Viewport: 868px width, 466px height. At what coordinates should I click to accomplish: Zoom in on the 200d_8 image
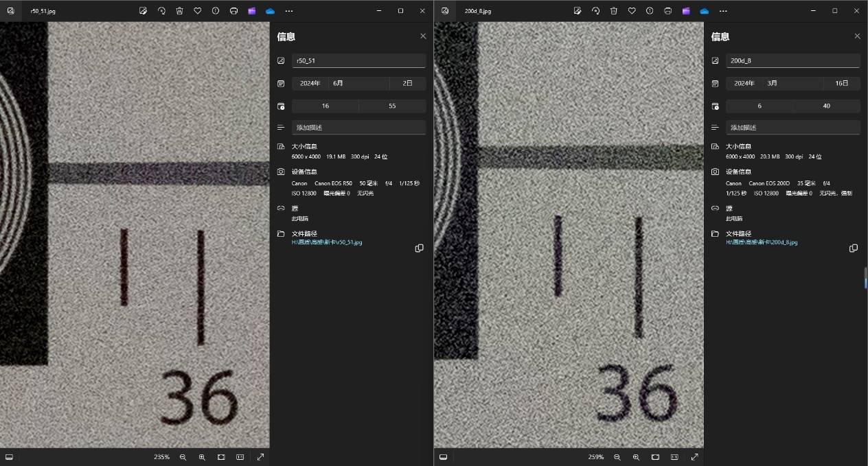click(636, 457)
